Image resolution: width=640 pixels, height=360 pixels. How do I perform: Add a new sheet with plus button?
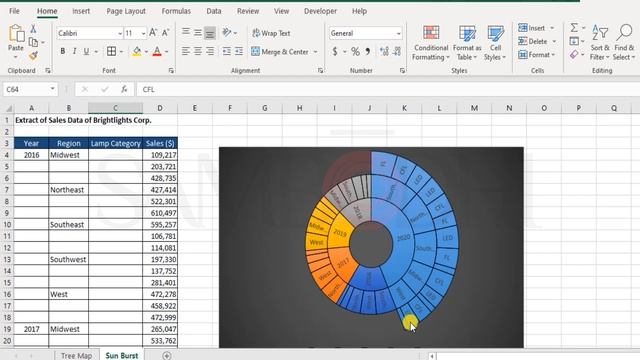[167, 356]
